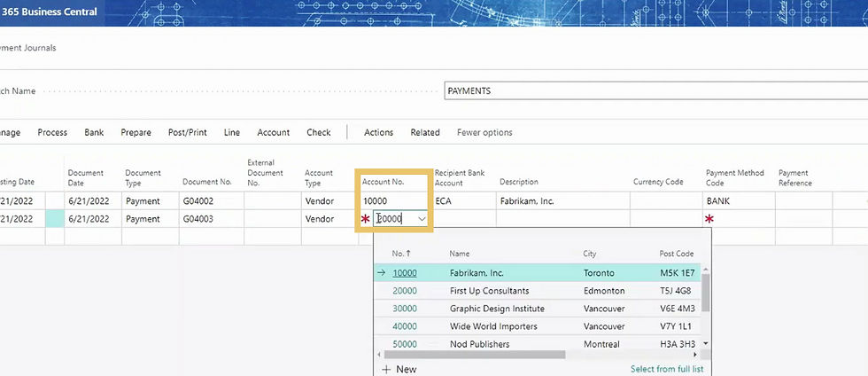Sort lookup by No. column header

click(x=401, y=254)
